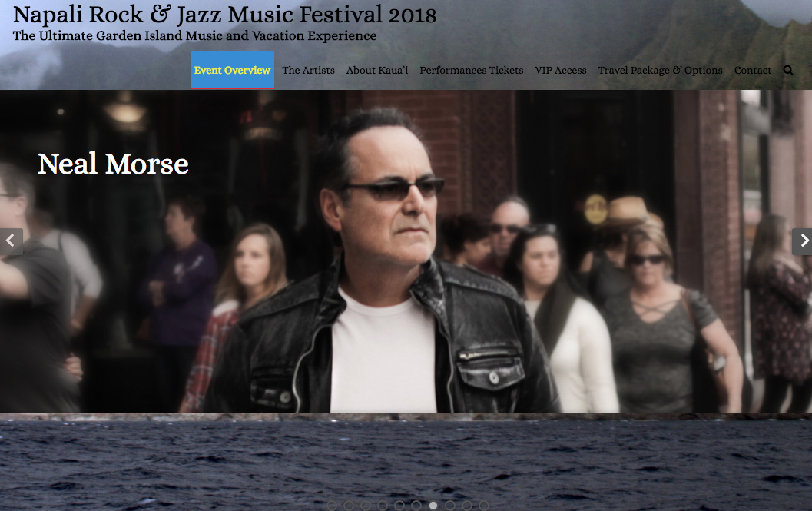Navigate to VIP Access
This screenshot has width=812, height=511.
click(560, 70)
